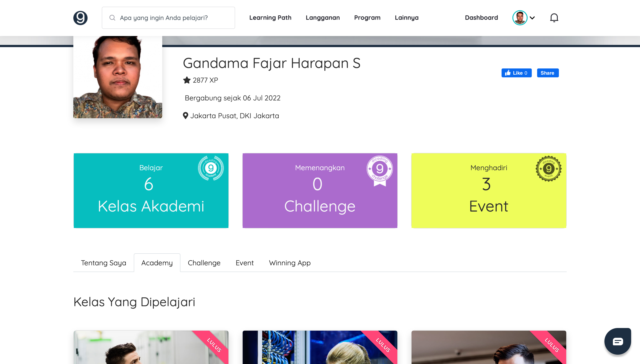Click the search input field
This screenshot has width=640, height=364.
(175, 18)
